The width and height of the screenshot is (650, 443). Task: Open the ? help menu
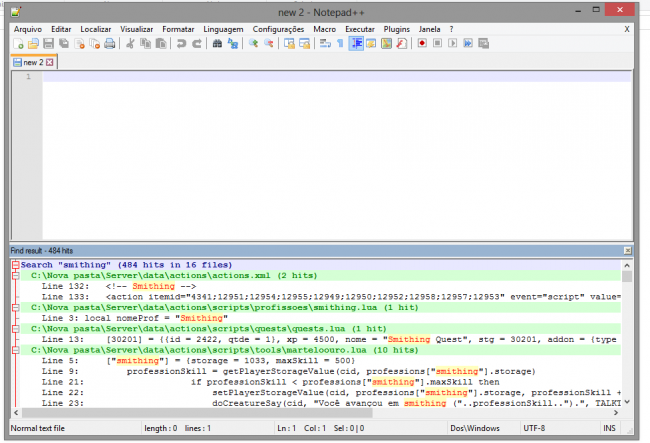tap(451, 29)
